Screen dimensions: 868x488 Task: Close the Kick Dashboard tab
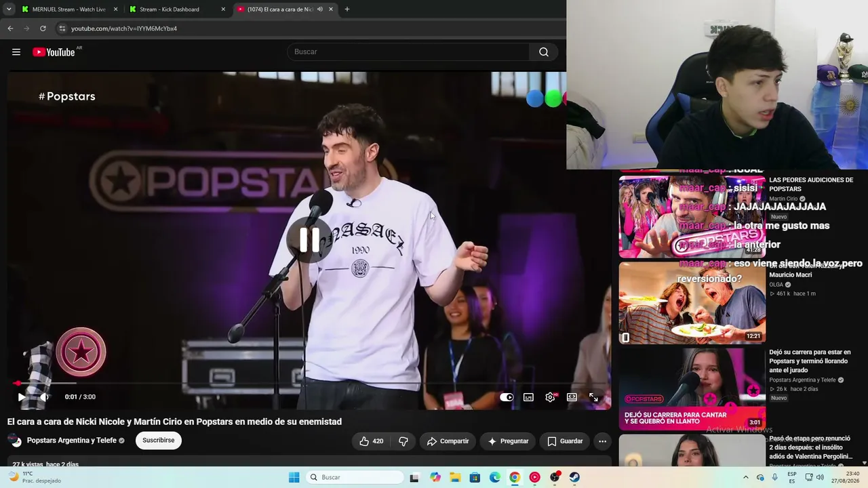(223, 9)
